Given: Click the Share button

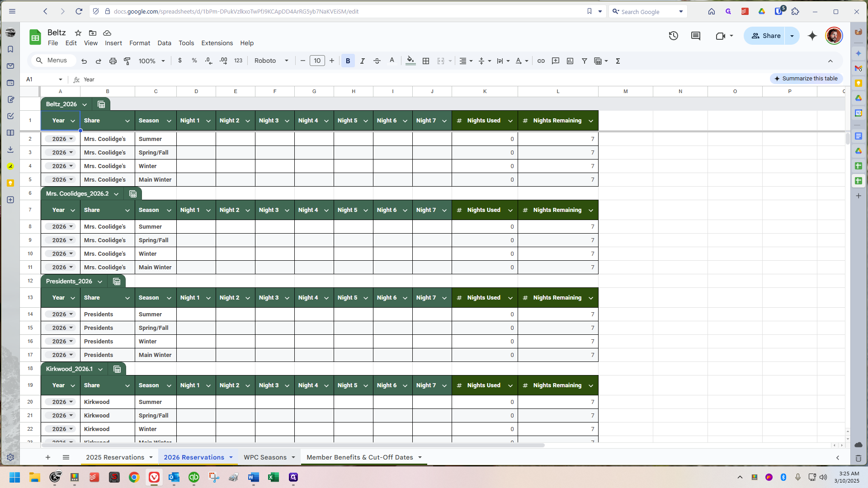Looking at the screenshot, I should (766, 36).
